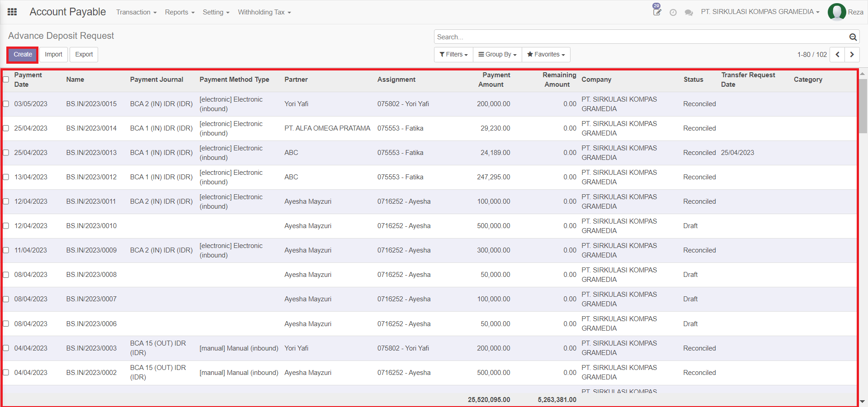Click the Account Payable app title
868x407 pixels.
[68, 12]
